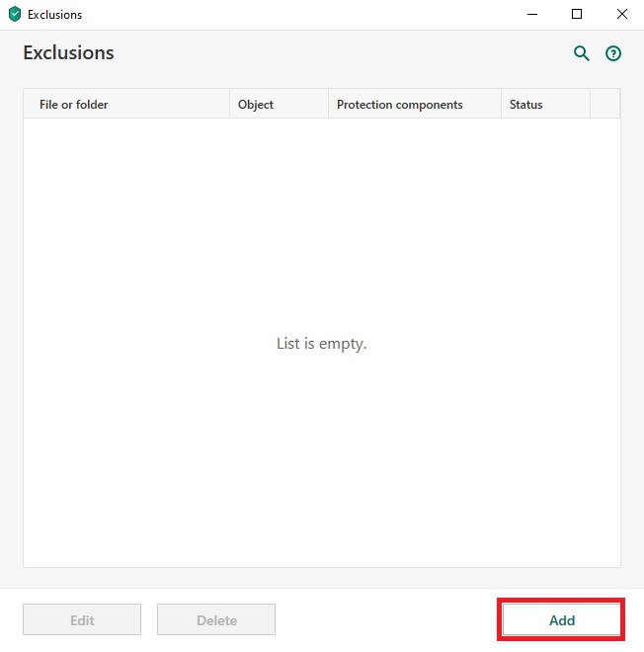Open the search magnifier icon
This screenshot has height=652, width=644.
[581, 53]
